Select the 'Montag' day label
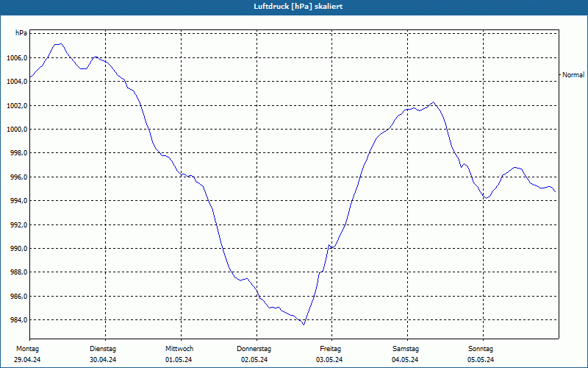Image resolution: width=588 pixels, height=368 pixels. (x=27, y=348)
